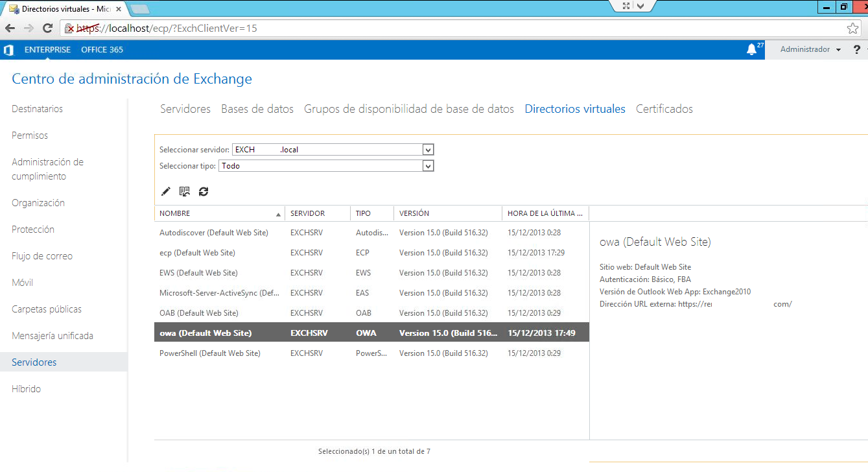Open the help question mark menu
The height and width of the screenshot is (472, 868).
click(856, 50)
